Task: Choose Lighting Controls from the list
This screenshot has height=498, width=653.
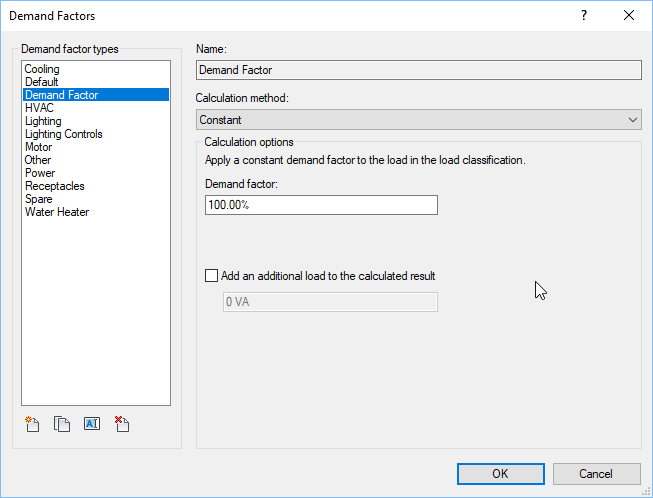Action: [x=63, y=134]
